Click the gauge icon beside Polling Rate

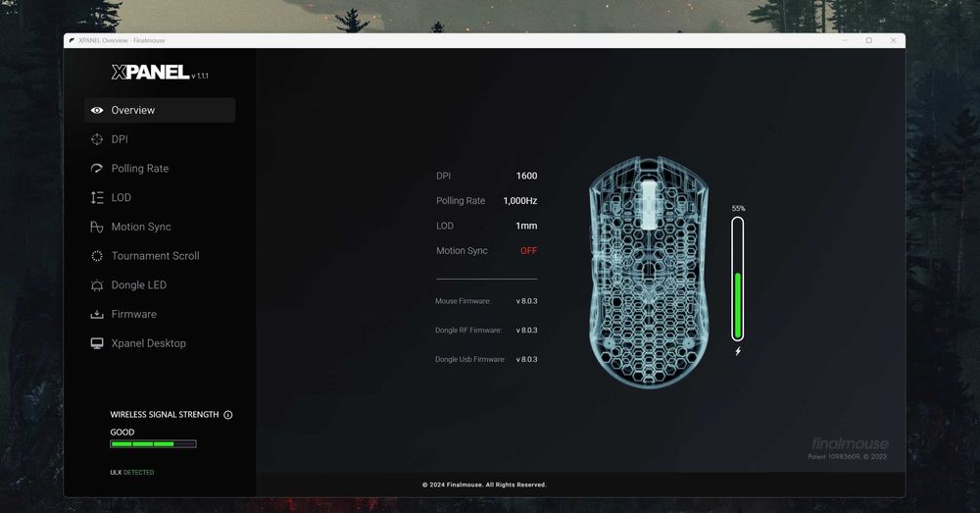click(97, 169)
